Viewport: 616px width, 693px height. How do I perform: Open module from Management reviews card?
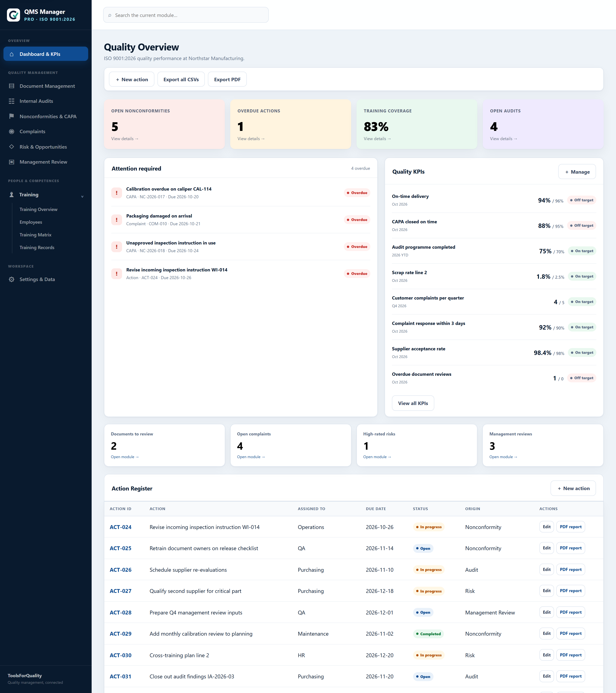click(503, 457)
